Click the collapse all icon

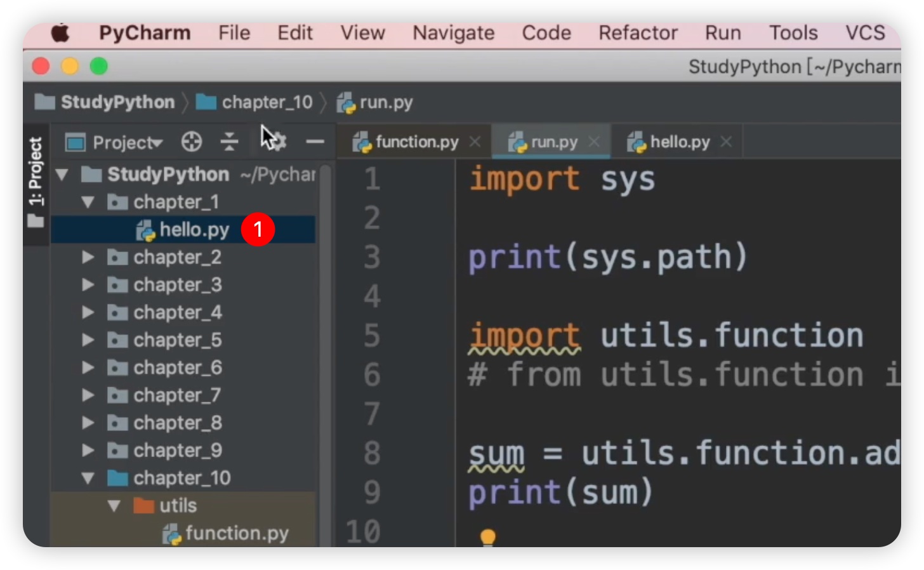[229, 142]
